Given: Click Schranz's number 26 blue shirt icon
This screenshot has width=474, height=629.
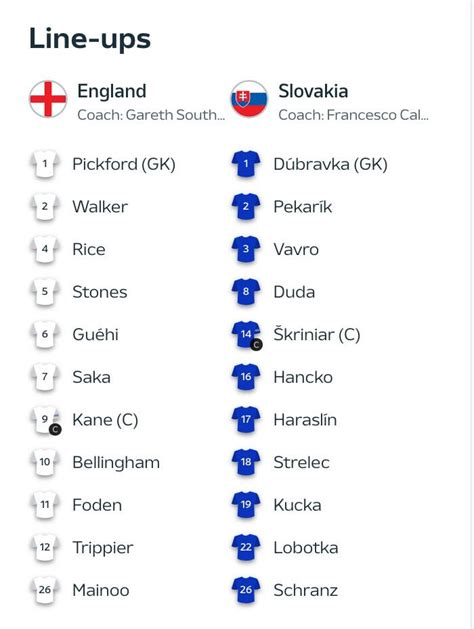Looking at the screenshot, I should 246,590.
